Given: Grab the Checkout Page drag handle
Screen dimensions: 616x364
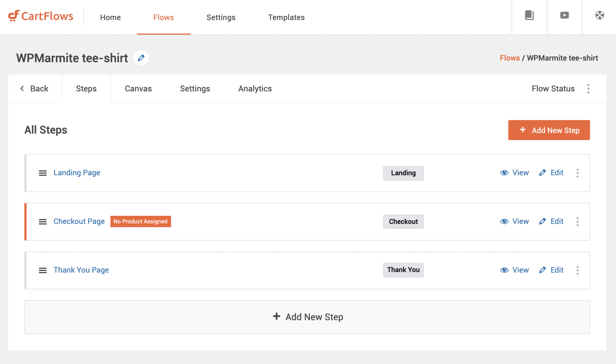Looking at the screenshot, I should pyautogui.click(x=43, y=222).
